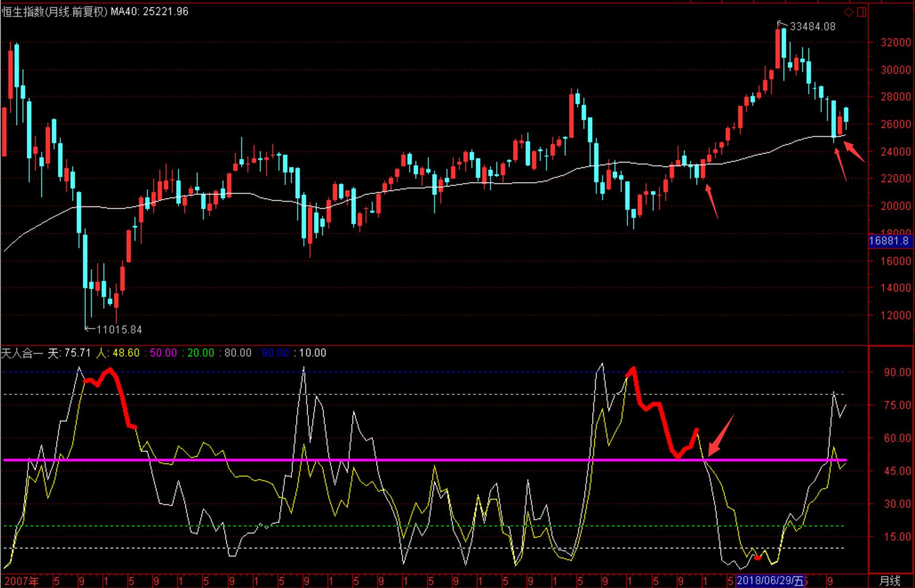Click the red diamond icon at top right

pos(849,12)
